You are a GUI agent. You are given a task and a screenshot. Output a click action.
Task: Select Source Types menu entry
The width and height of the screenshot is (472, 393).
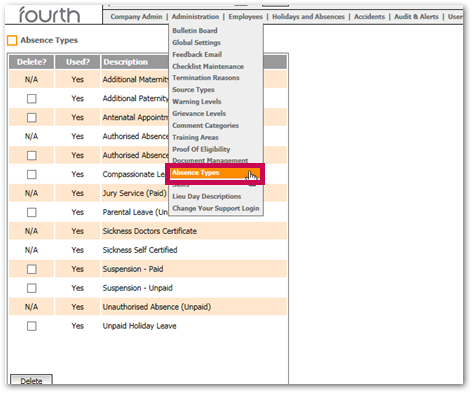(x=193, y=90)
